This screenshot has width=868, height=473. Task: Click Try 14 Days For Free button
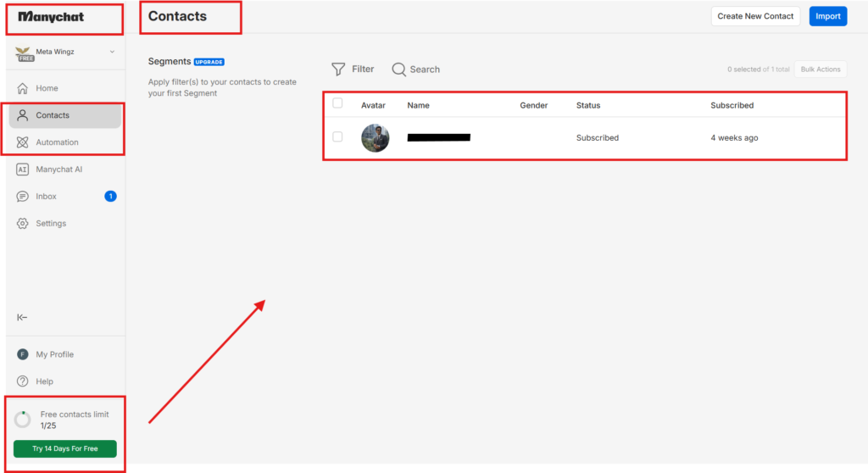click(64, 448)
